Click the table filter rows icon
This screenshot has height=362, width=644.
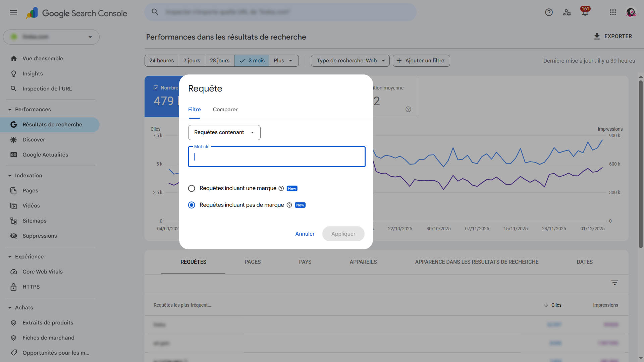click(614, 283)
